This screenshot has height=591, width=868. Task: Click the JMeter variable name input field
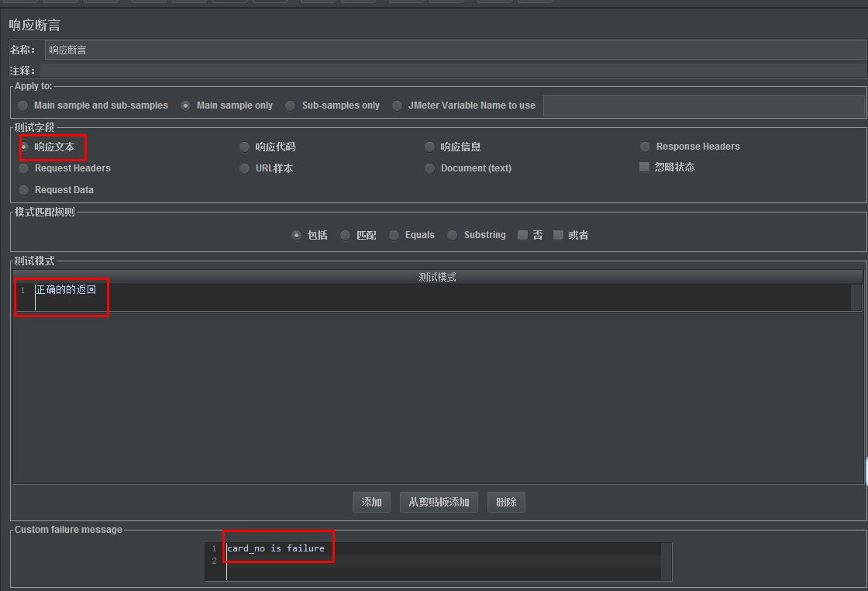(704, 105)
